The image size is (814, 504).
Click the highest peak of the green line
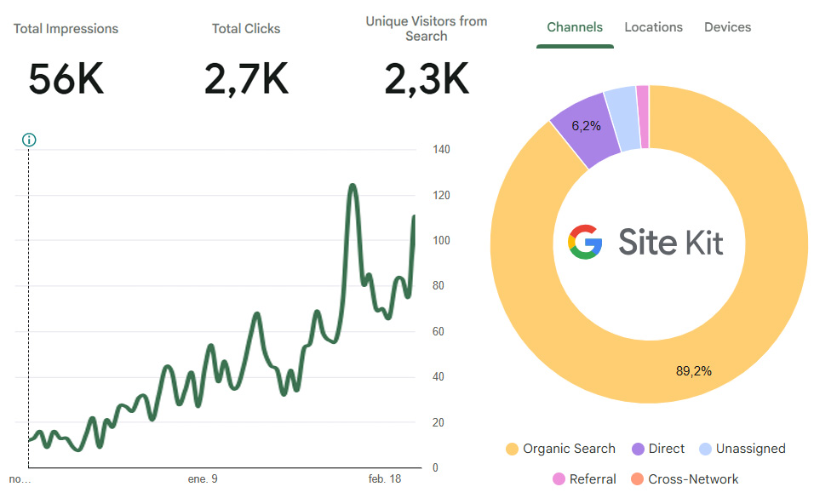point(353,186)
